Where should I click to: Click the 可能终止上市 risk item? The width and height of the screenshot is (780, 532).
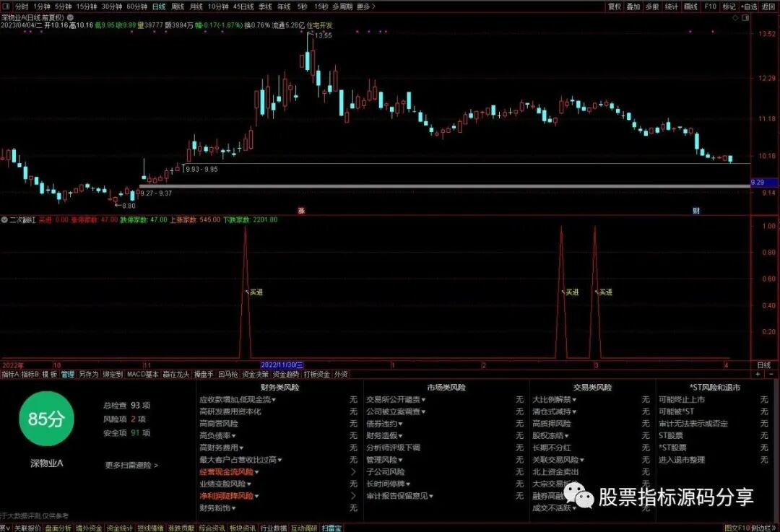pyautogui.click(x=682, y=399)
